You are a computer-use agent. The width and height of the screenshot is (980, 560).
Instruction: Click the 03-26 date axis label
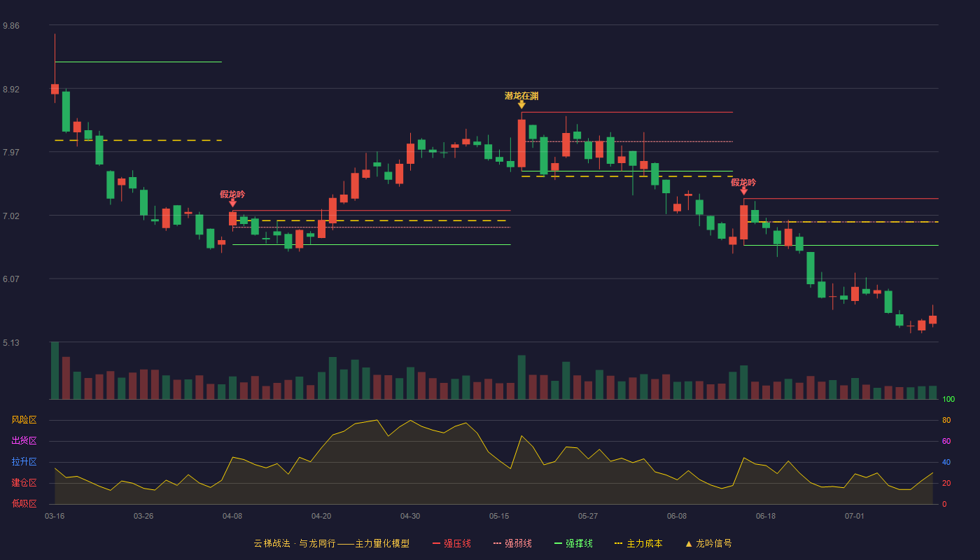[x=143, y=516]
